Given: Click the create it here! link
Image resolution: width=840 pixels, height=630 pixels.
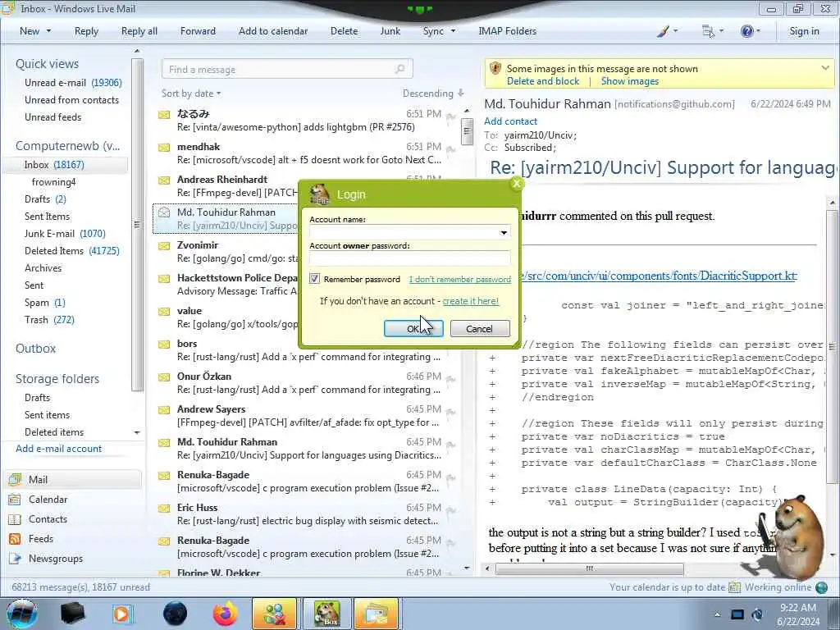Looking at the screenshot, I should (x=470, y=301).
